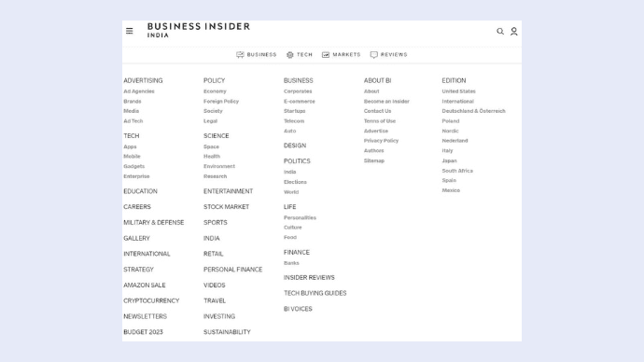Open the GALLERY section
This screenshot has width=644, height=362.
[136, 238]
